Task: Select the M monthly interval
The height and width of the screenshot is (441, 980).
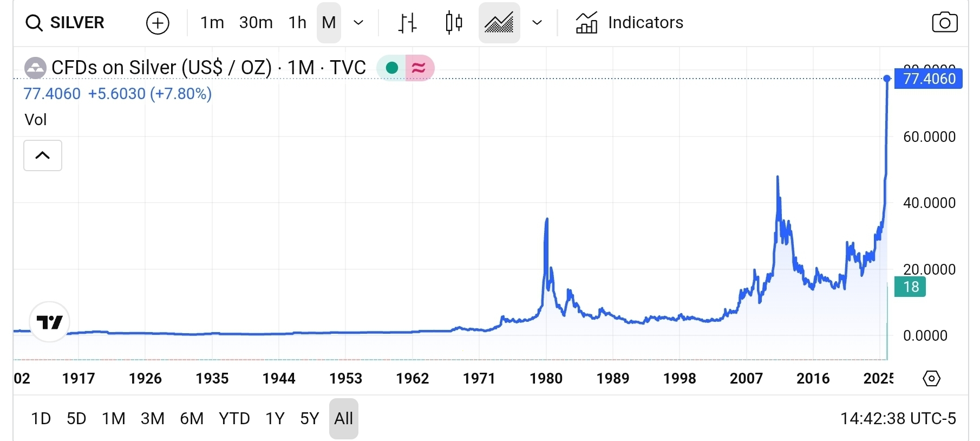Action: [x=329, y=23]
